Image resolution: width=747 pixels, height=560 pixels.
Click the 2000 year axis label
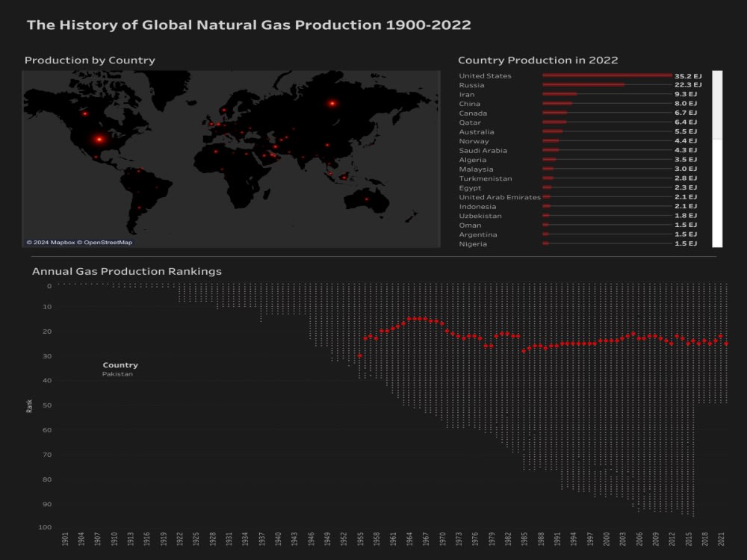[606, 538]
